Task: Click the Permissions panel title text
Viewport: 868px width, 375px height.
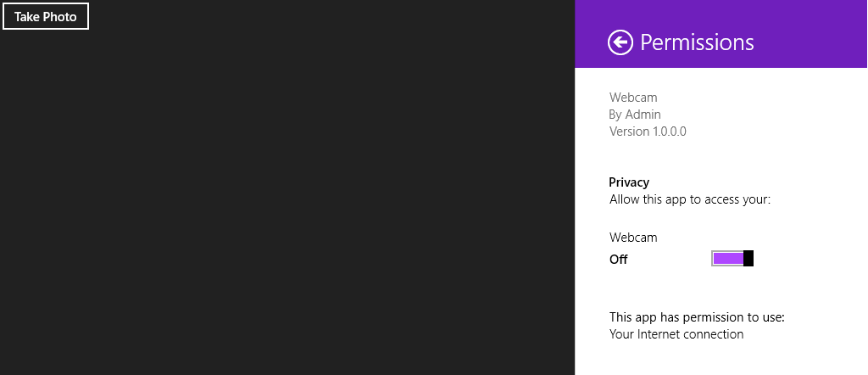Action: [697, 42]
